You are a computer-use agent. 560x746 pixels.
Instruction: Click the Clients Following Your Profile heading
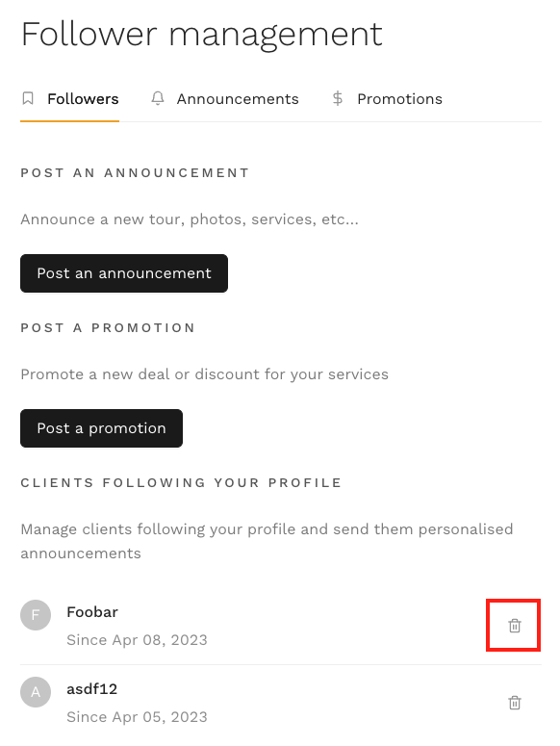point(181,483)
